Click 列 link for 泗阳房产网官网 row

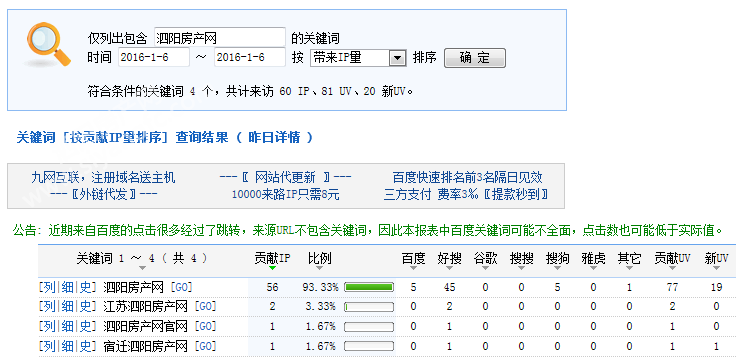(49, 326)
